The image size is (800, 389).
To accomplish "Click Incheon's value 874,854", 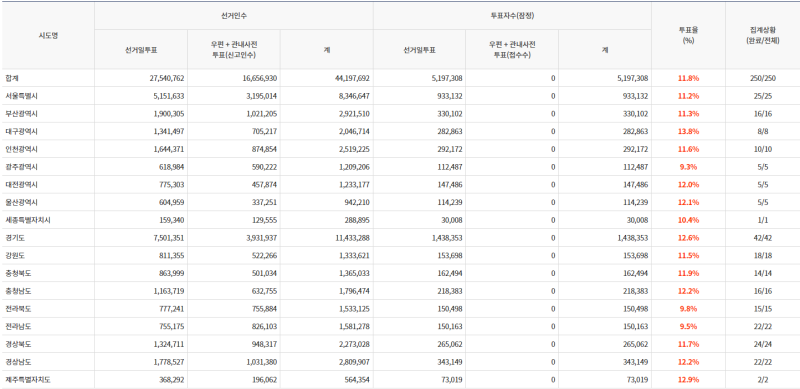I will click(x=265, y=149).
